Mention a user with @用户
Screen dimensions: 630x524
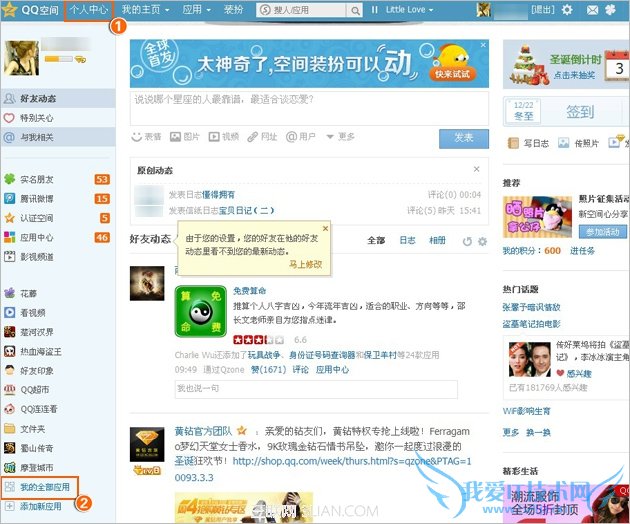pyautogui.click(x=301, y=137)
